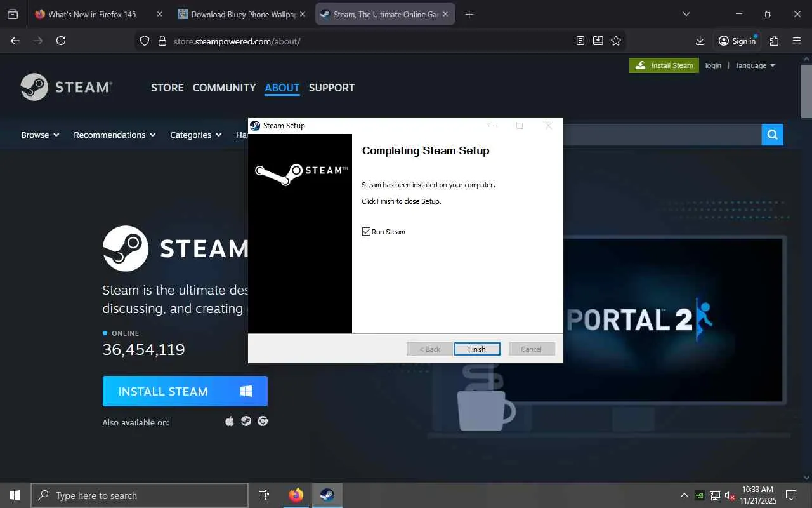The height and width of the screenshot is (508, 812).
Task: Open Firefox recent browsing view icon
Action: [x=13, y=14]
